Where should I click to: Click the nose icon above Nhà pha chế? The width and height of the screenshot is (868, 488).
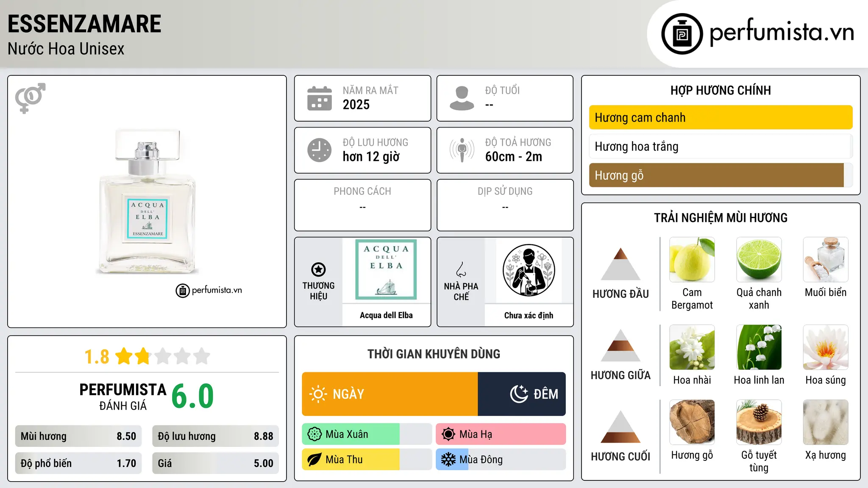461,270
